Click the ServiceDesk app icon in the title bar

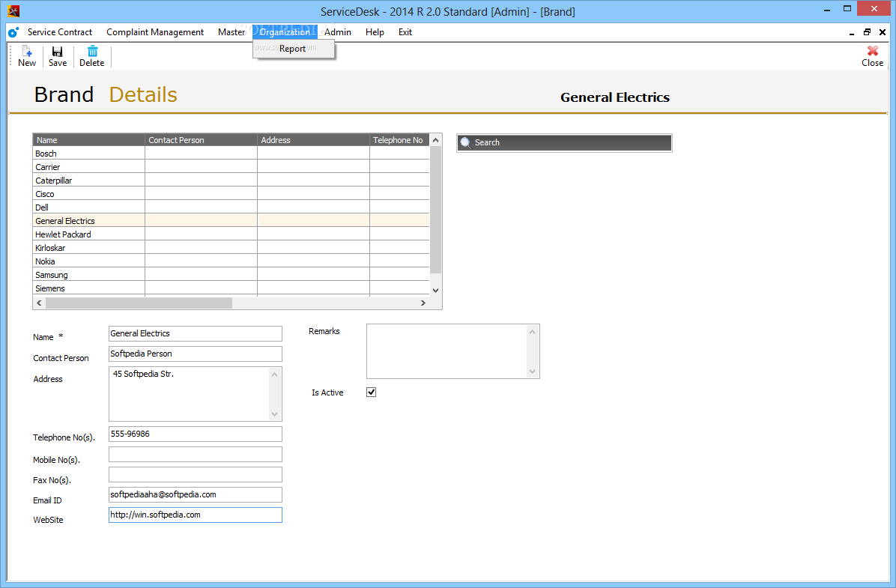(13, 10)
